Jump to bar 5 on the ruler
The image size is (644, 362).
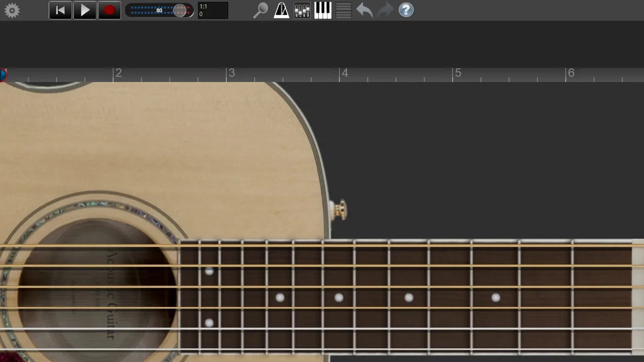point(458,73)
